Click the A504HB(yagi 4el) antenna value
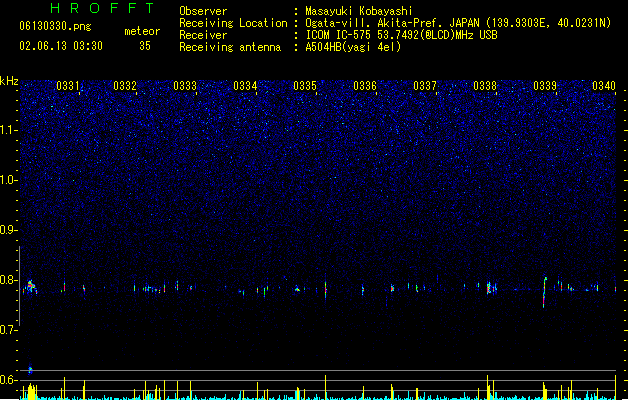This screenshot has width=629, height=400. point(353,47)
